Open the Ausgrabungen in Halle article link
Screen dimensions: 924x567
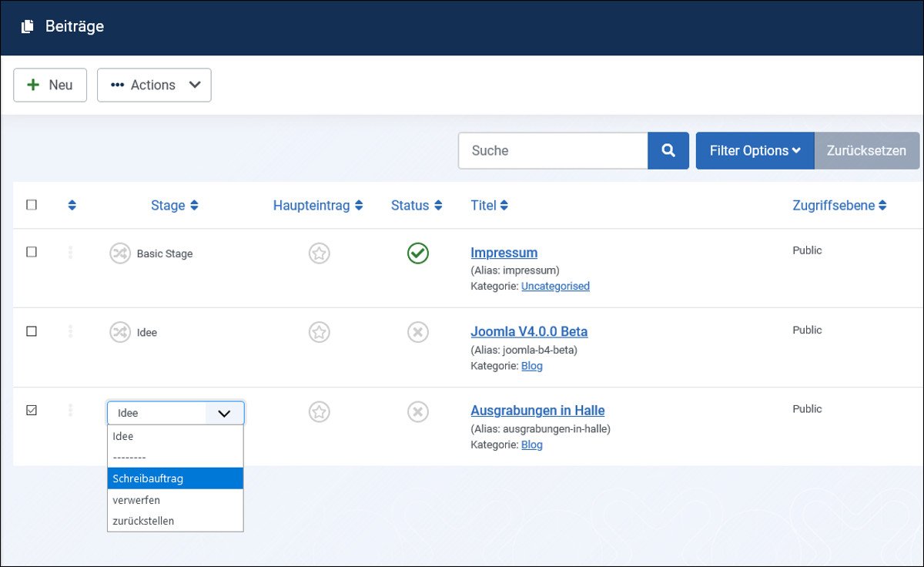(x=537, y=411)
